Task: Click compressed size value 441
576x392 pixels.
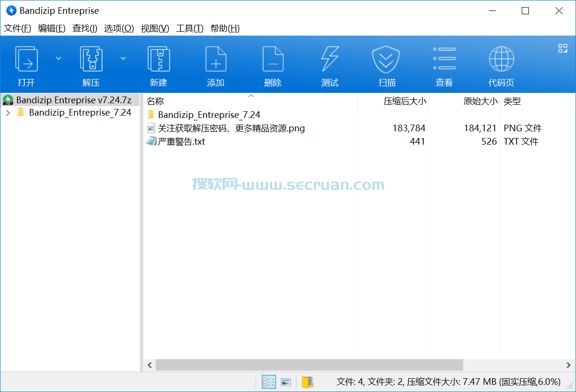Action: (x=417, y=141)
